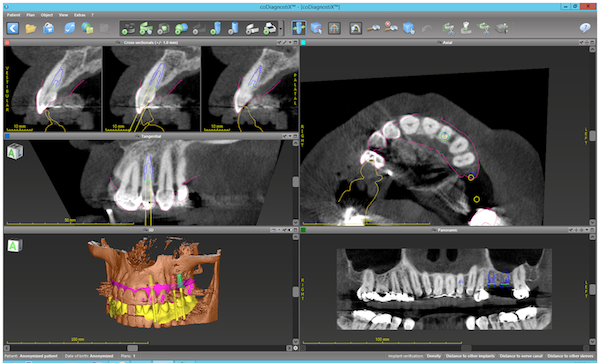Open the Object menu
The width and height of the screenshot is (600, 363).
tap(47, 15)
